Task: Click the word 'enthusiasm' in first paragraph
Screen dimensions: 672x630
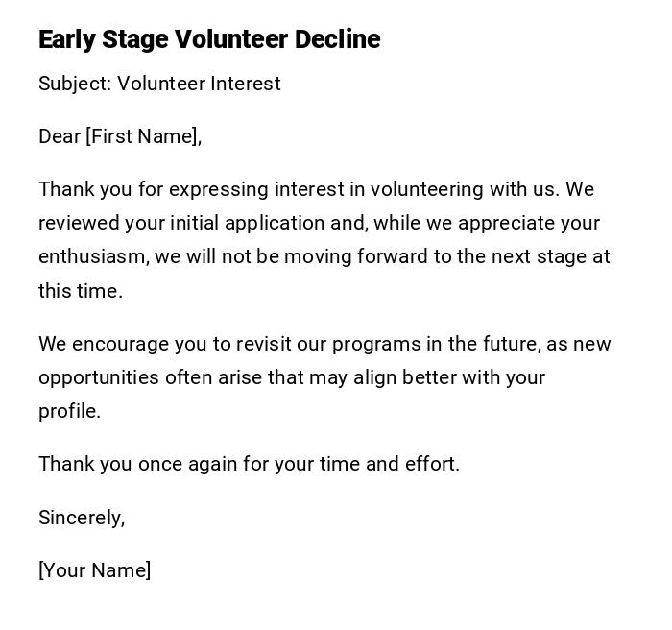Action: point(93,256)
